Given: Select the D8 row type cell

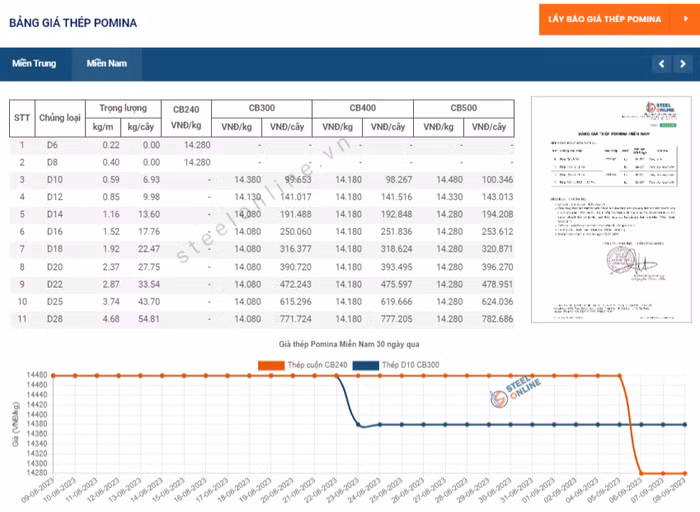Looking at the screenshot, I should (52, 162).
